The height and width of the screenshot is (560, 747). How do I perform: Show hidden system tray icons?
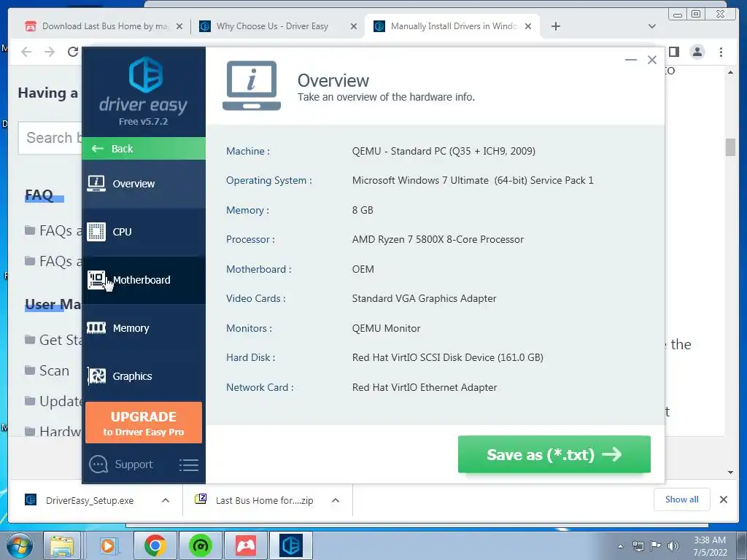point(620,546)
